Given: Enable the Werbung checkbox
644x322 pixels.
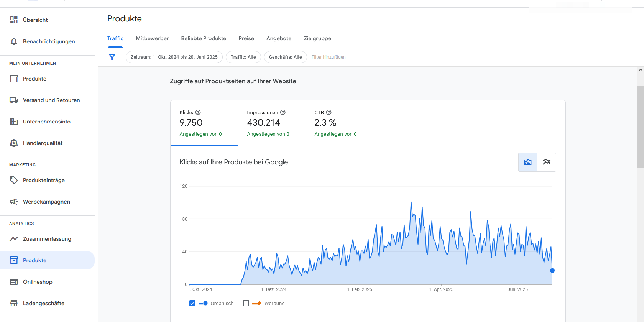Looking at the screenshot, I should [246, 303].
